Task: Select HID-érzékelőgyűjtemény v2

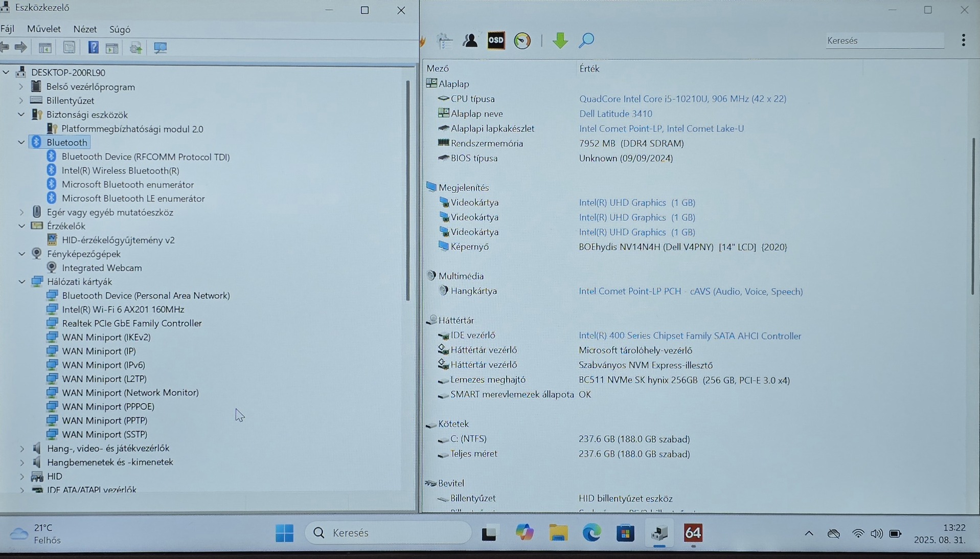Action: coord(118,240)
